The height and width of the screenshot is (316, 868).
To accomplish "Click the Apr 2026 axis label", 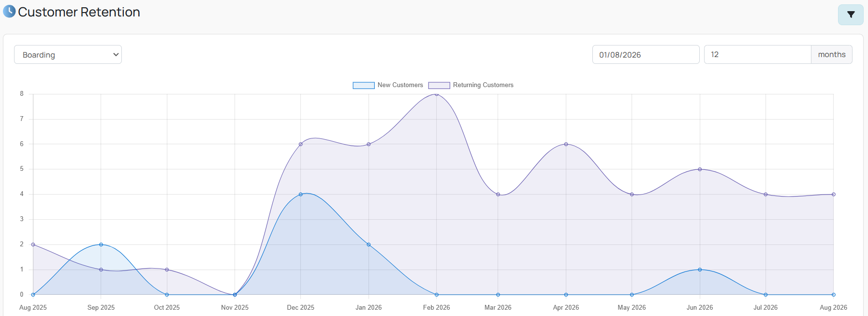I will (x=566, y=308).
